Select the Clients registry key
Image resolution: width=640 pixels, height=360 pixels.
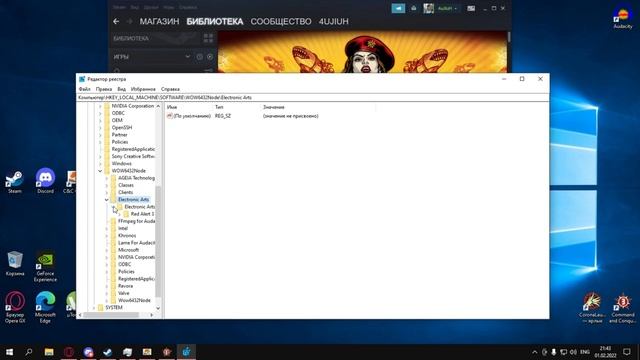point(125,192)
